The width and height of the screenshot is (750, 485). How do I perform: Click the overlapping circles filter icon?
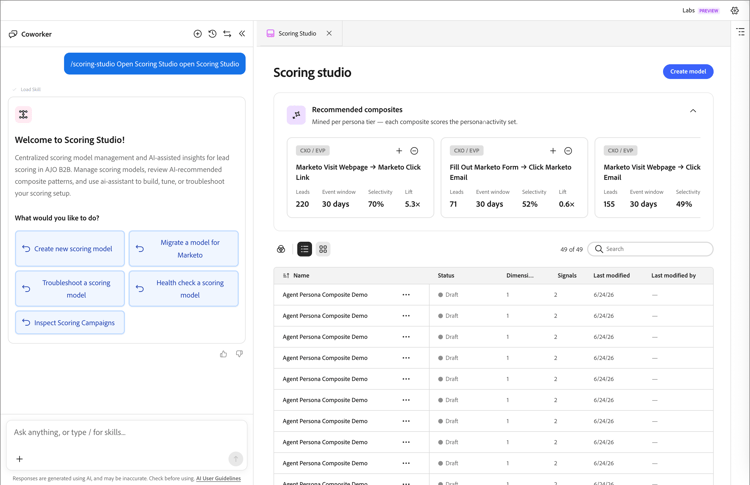281,249
